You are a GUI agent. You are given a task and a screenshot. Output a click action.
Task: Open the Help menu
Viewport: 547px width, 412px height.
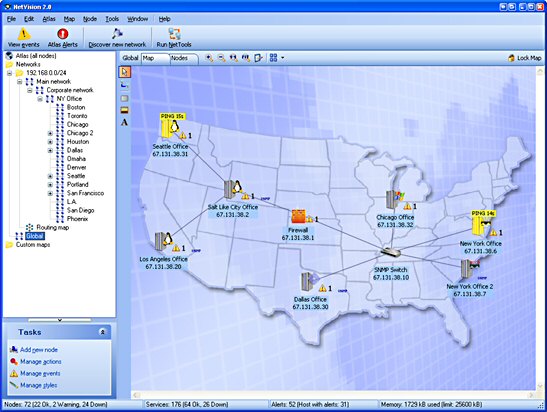click(x=164, y=19)
